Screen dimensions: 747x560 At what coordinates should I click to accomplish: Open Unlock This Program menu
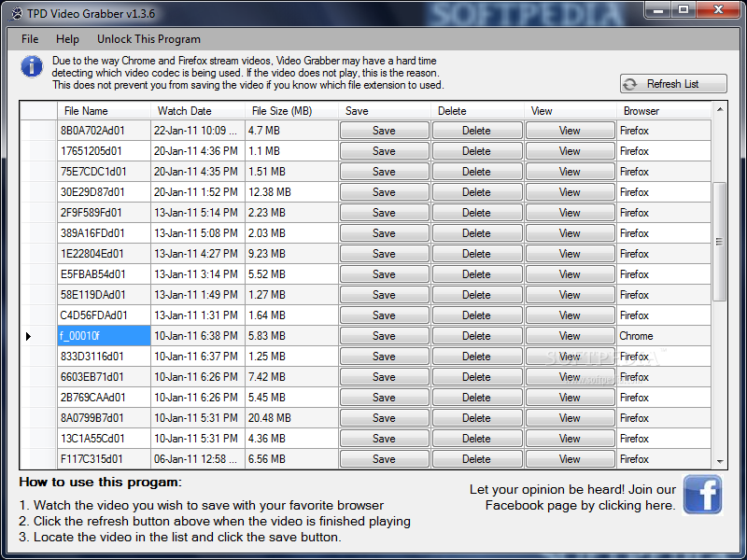[148, 39]
